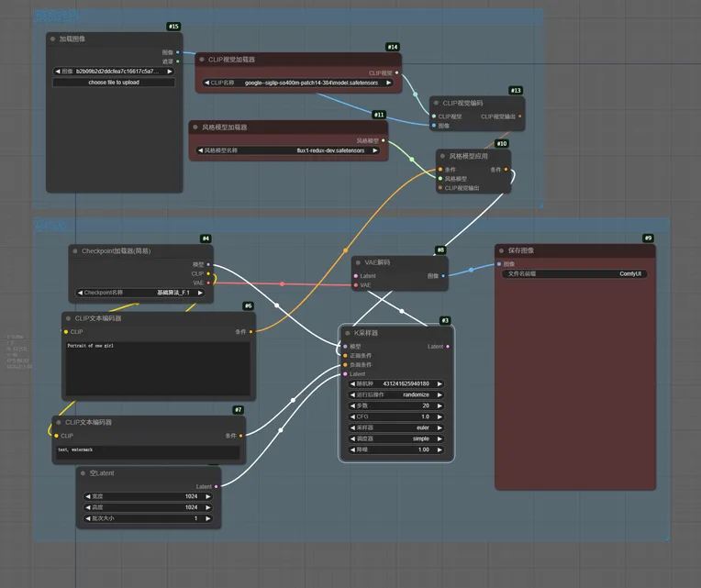Click the 'Portrait of one girl' prompt box
Viewport: 701px width, 588px height.
(x=157, y=367)
